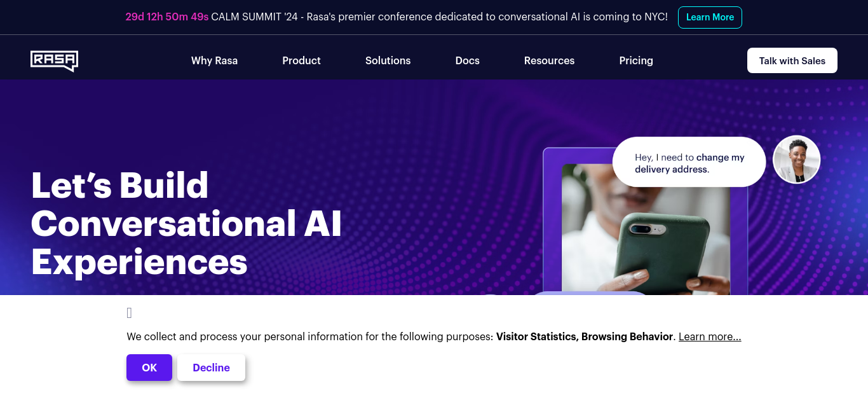Click the woman's avatar beside the chat bubble
This screenshot has width=868, height=400.
(796, 160)
